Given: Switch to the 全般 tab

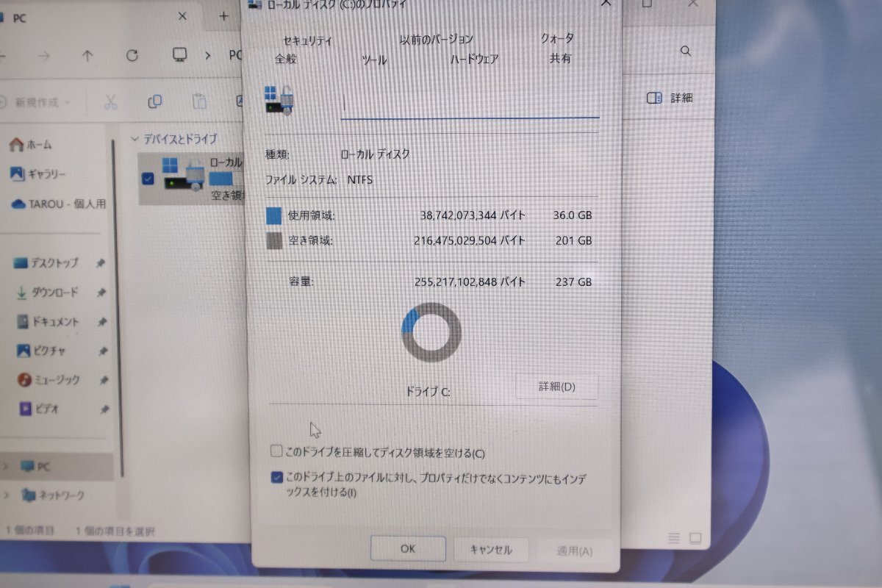Looking at the screenshot, I should click(285, 58).
